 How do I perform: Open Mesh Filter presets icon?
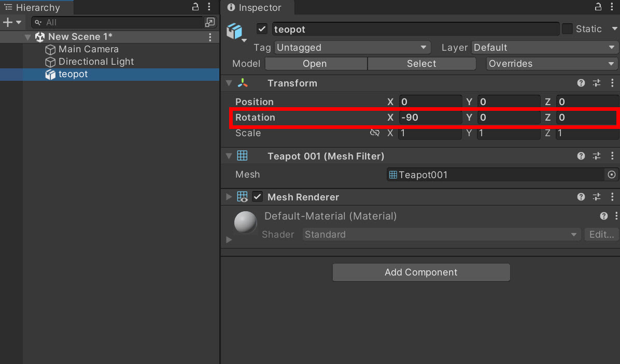coord(597,156)
